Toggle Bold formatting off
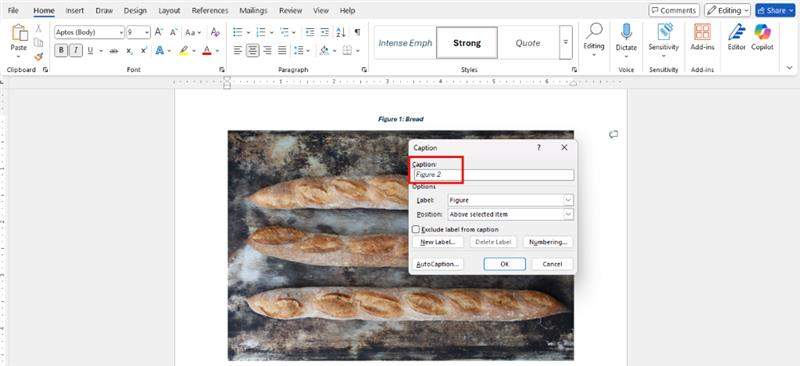The image size is (800, 366). (61, 51)
